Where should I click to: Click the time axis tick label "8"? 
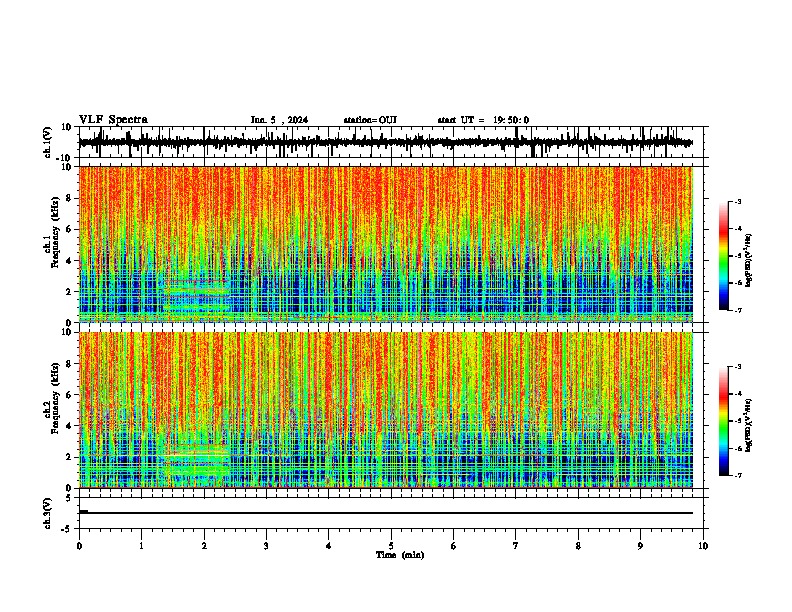click(578, 546)
